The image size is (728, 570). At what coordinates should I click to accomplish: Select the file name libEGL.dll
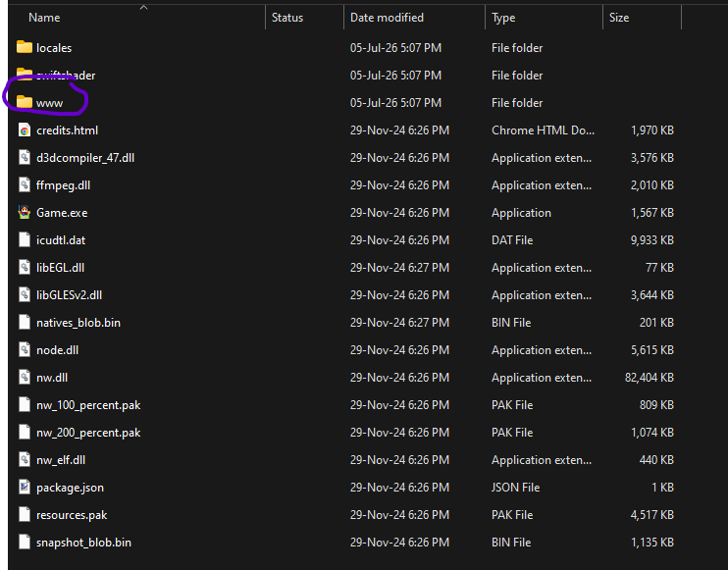tap(61, 268)
